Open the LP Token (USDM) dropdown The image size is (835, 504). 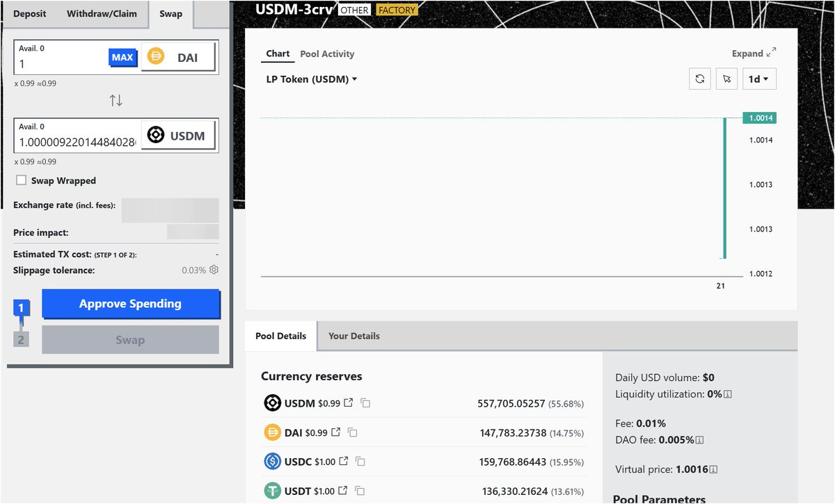coord(312,79)
